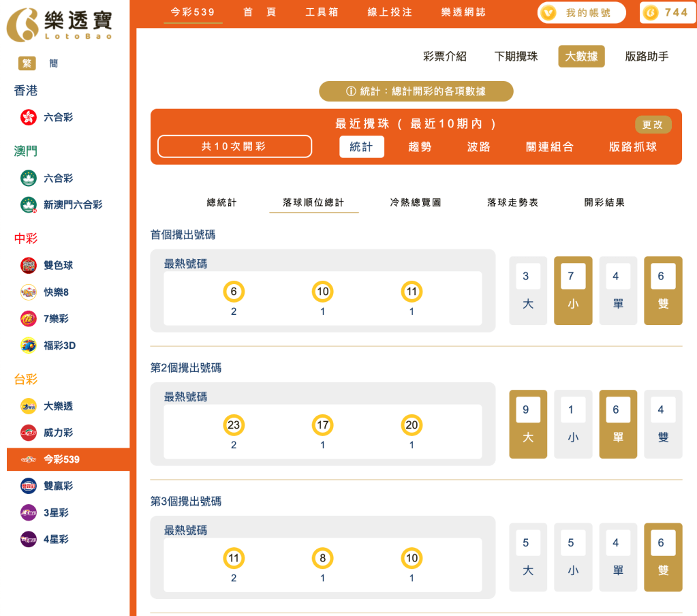Open 今彩539 top navigation tab

(x=193, y=12)
